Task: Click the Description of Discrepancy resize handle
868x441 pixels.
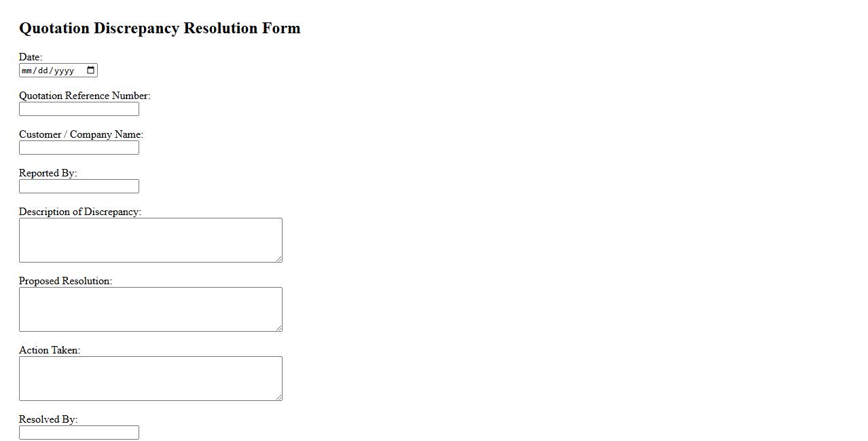Action: (x=278, y=258)
